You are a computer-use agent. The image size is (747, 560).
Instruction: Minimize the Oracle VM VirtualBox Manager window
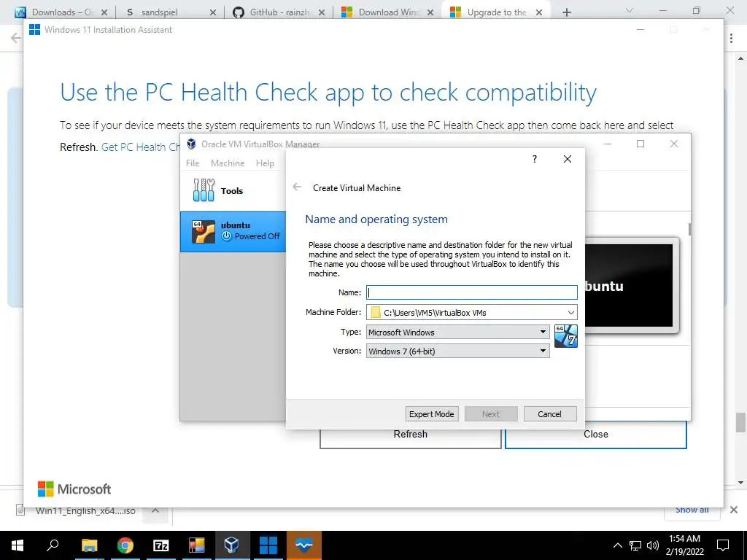click(x=608, y=144)
